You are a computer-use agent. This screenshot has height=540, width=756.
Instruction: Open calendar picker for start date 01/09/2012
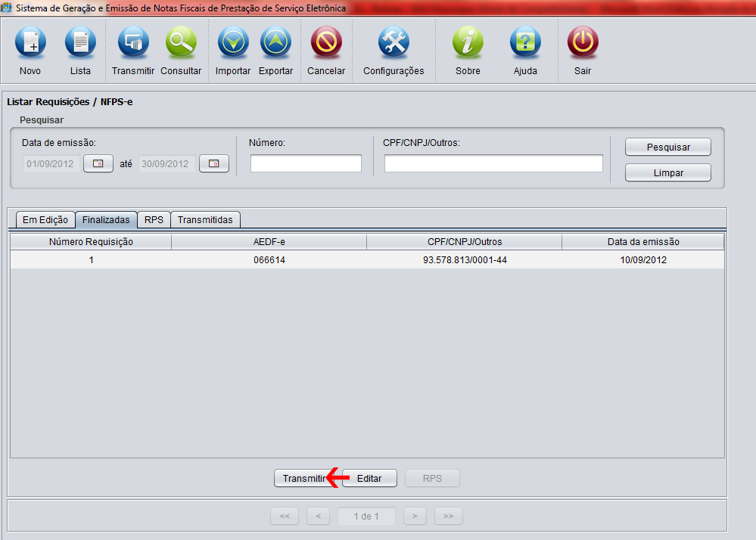coord(98,164)
